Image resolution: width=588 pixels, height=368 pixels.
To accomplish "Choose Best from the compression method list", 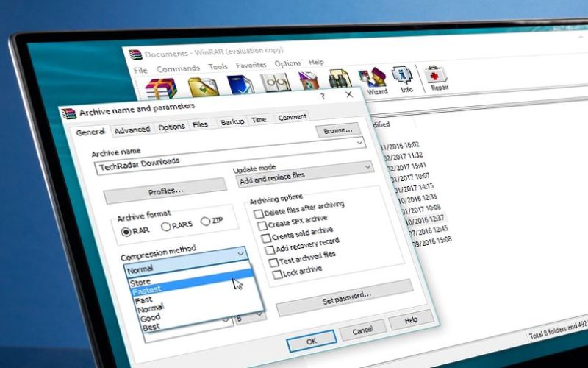I will click(x=151, y=328).
